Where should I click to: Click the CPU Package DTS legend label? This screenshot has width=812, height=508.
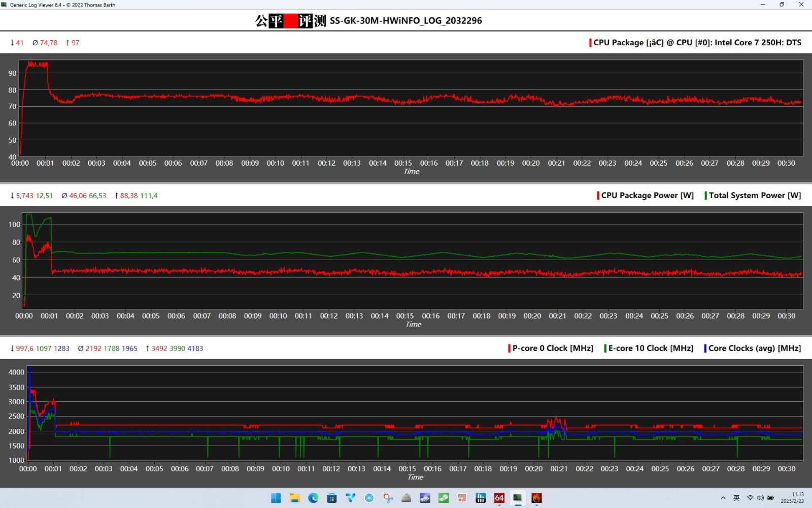697,43
